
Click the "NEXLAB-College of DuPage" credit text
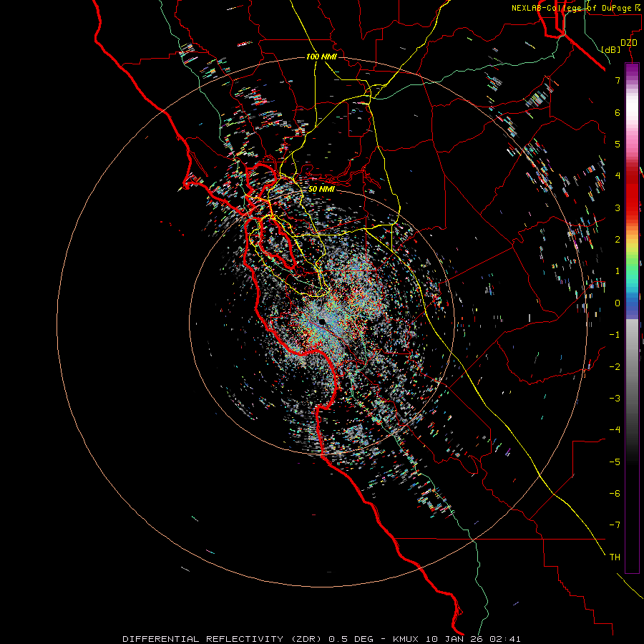(572, 8)
